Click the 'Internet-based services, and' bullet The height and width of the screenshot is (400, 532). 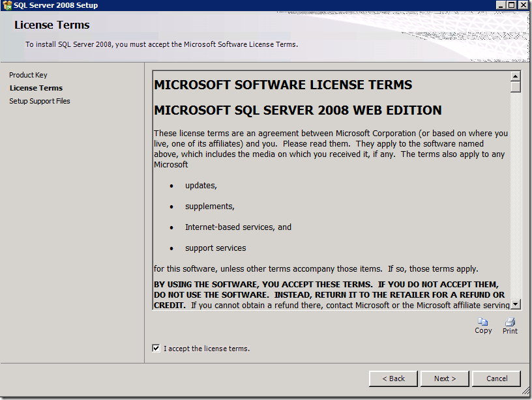pyautogui.click(x=238, y=227)
